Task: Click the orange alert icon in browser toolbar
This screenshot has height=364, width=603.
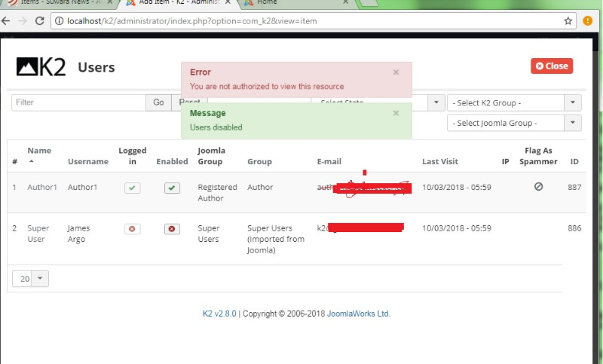Action: click(588, 21)
